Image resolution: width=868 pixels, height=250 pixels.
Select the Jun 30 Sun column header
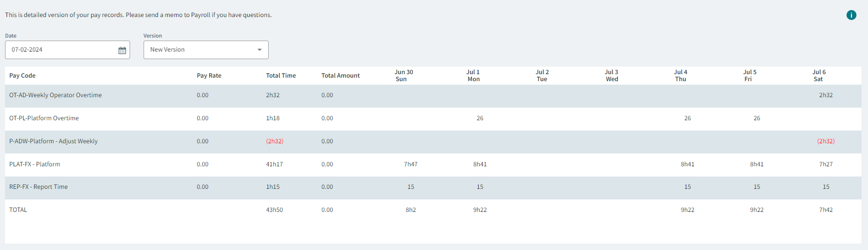pyautogui.click(x=403, y=76)
